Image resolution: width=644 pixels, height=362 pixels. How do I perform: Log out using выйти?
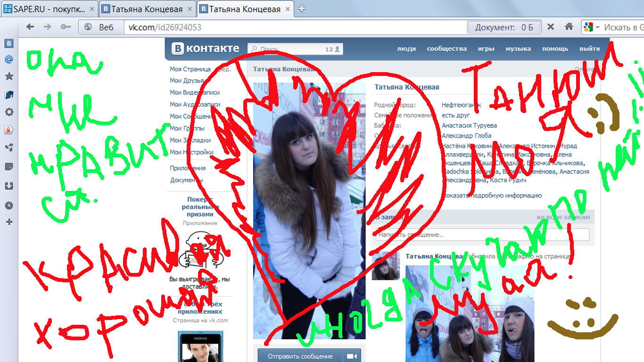coord(590,49)
